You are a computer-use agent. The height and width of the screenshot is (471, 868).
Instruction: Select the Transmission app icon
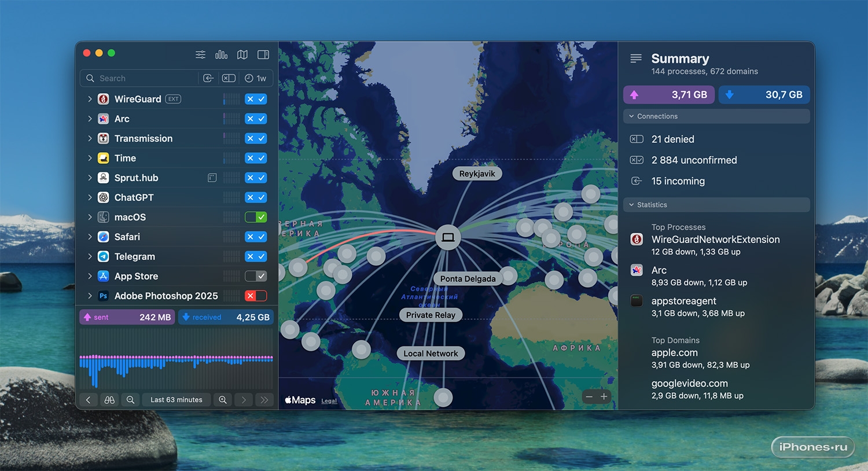(x=104, y=138)
